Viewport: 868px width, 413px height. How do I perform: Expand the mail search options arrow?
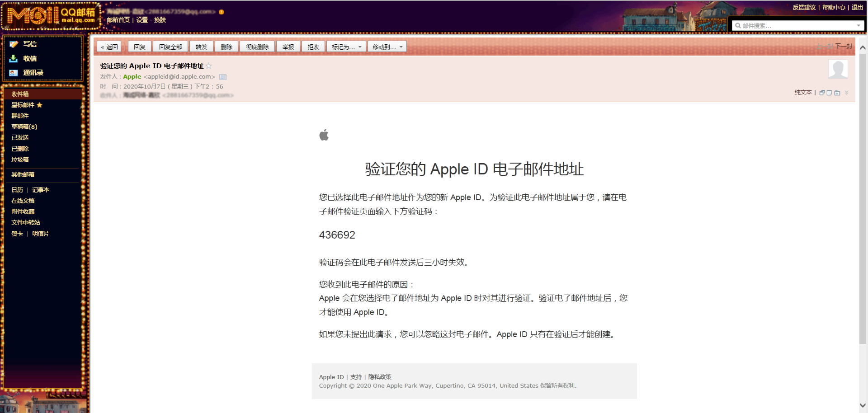pos(859,26)
